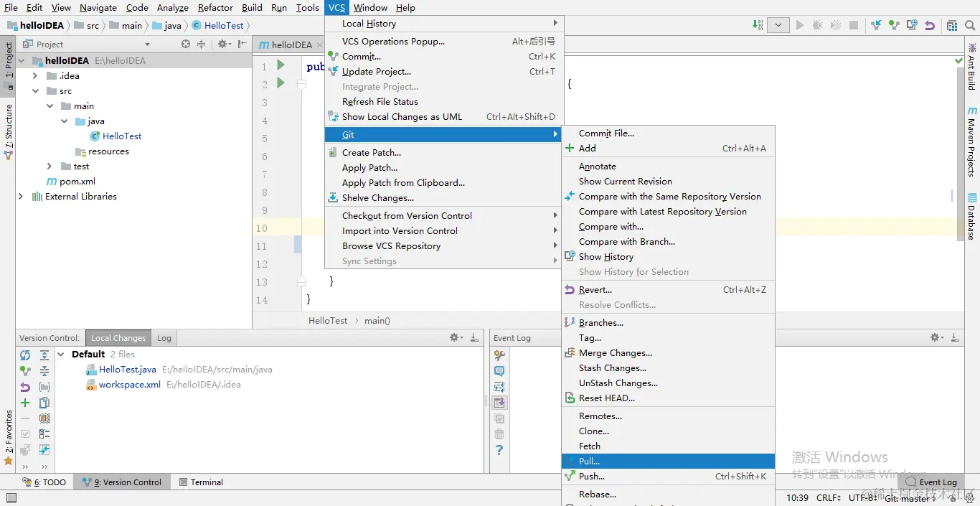Collapse the Default changelist arrow

point(62,355)
